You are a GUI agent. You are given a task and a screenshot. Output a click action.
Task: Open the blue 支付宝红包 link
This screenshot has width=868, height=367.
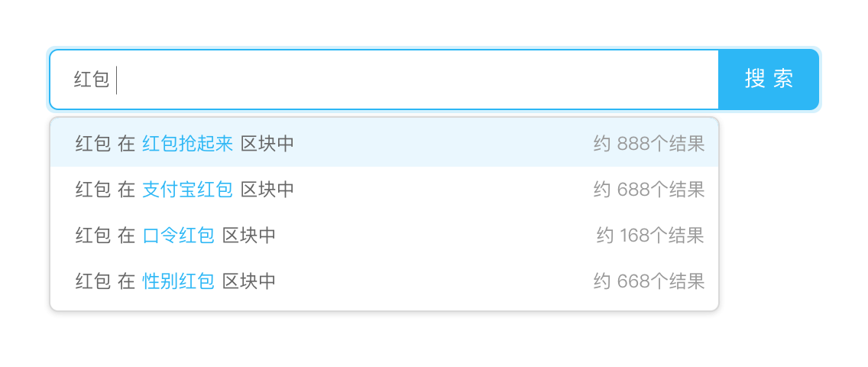(187, 190)
